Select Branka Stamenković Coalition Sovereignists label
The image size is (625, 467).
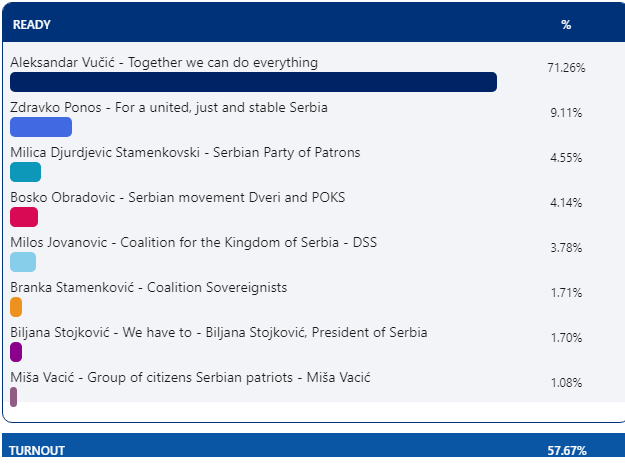148,287
